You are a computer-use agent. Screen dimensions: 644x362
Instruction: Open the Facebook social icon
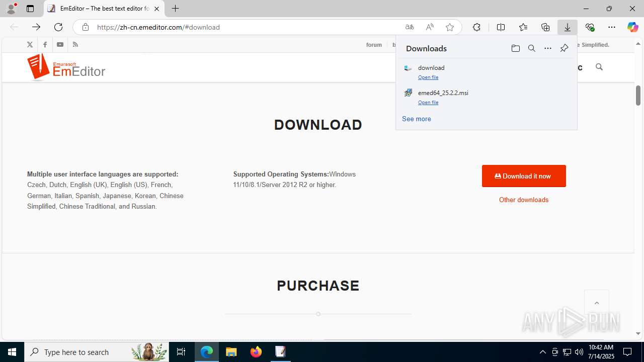[45, 45]
